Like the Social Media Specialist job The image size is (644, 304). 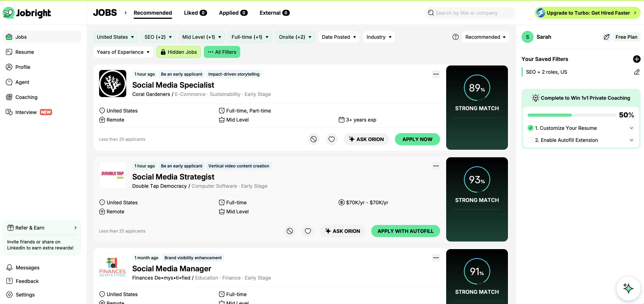(x=331, y=139)
